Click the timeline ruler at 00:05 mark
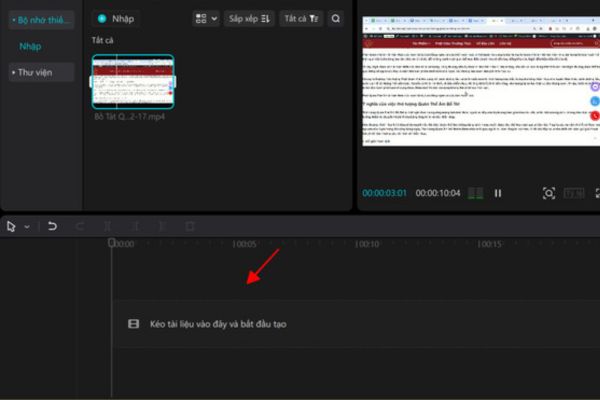600x400 pixels. click(246, 244)
